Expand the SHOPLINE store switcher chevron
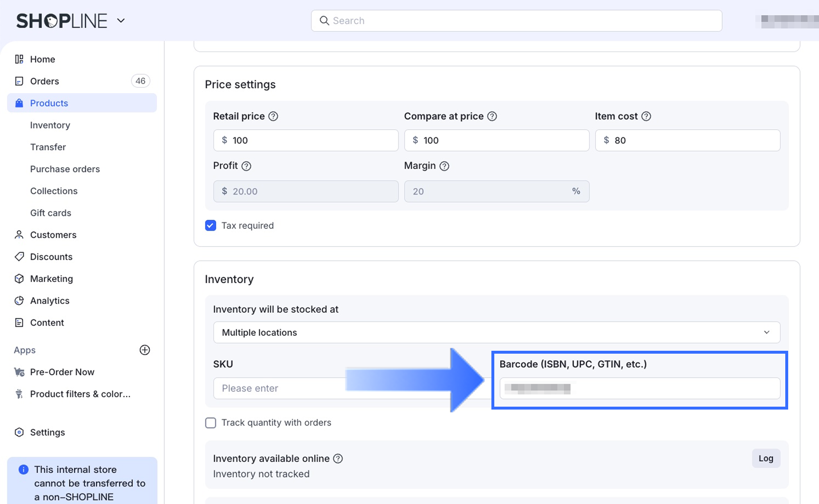This screenshot has width=819, height=504. coord(121,21)
